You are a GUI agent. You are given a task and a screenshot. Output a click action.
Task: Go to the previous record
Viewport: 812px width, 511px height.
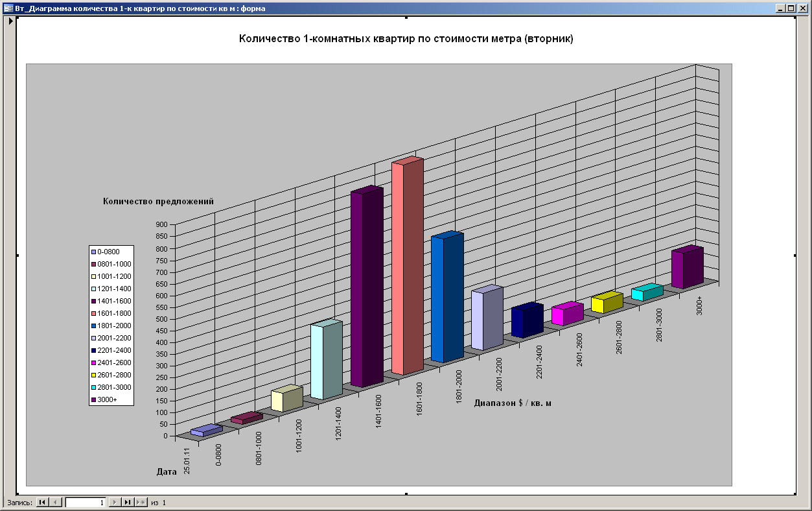tap(55, 503)
